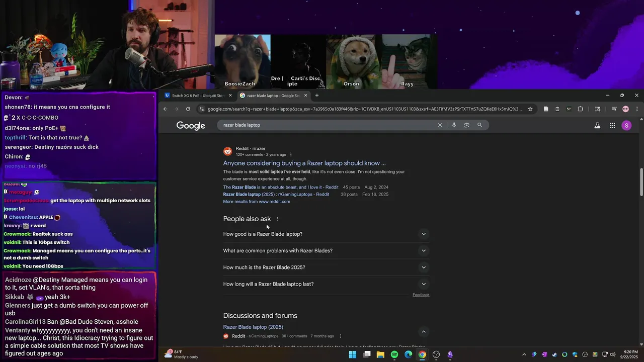Open a new Chrome tab
This screenshot has height=362, width=644.
(x=316, y=96)
